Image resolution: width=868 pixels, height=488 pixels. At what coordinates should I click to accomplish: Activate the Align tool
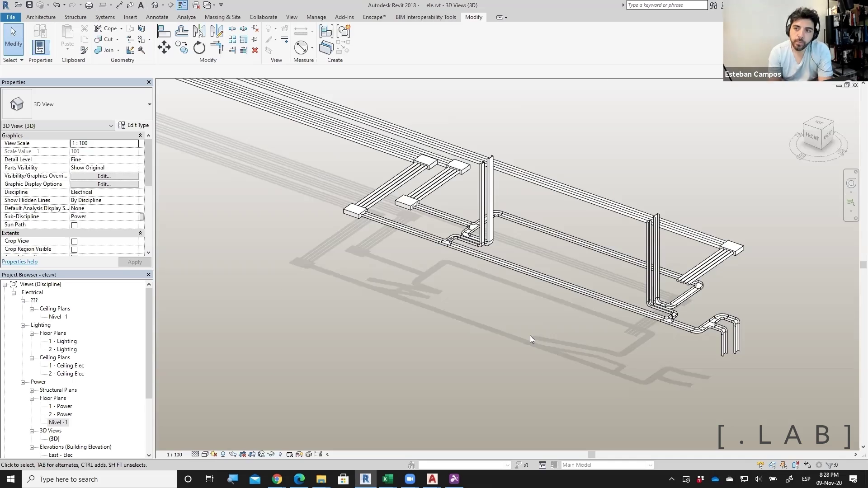click(164, 31)
